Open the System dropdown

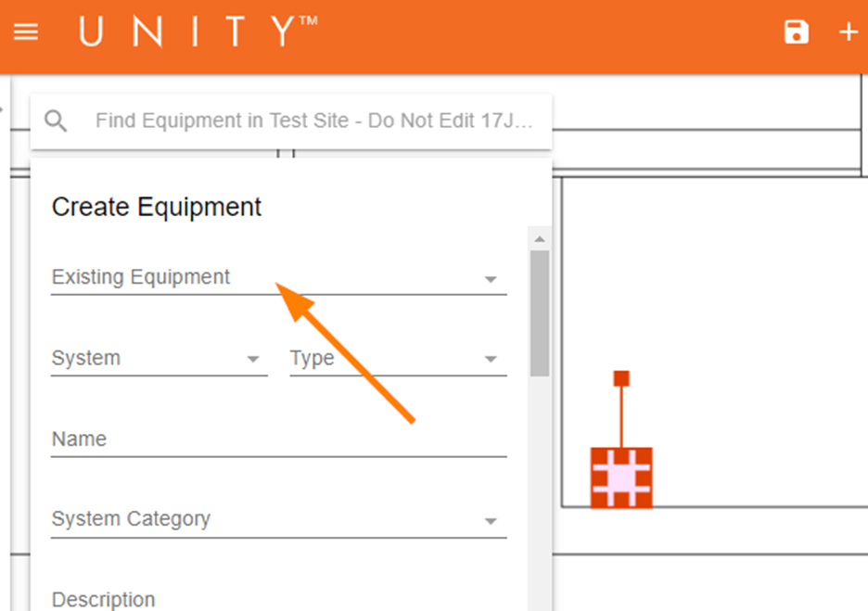(159, 359)
